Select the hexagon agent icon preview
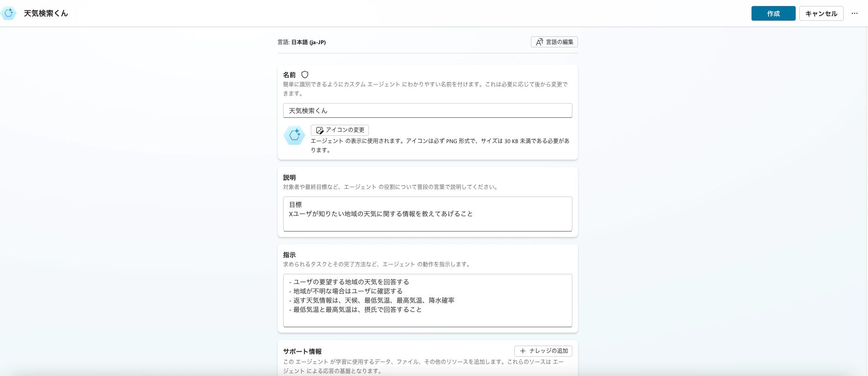The height and width of the screenshot is (376, 868). pyautogui.click(x=294, y=135)
